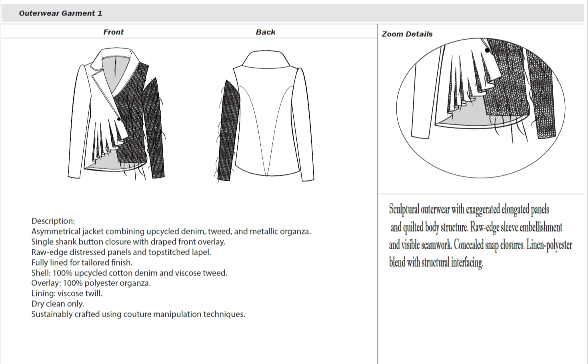Click the oval zoom detail illustration

(480, 108)
